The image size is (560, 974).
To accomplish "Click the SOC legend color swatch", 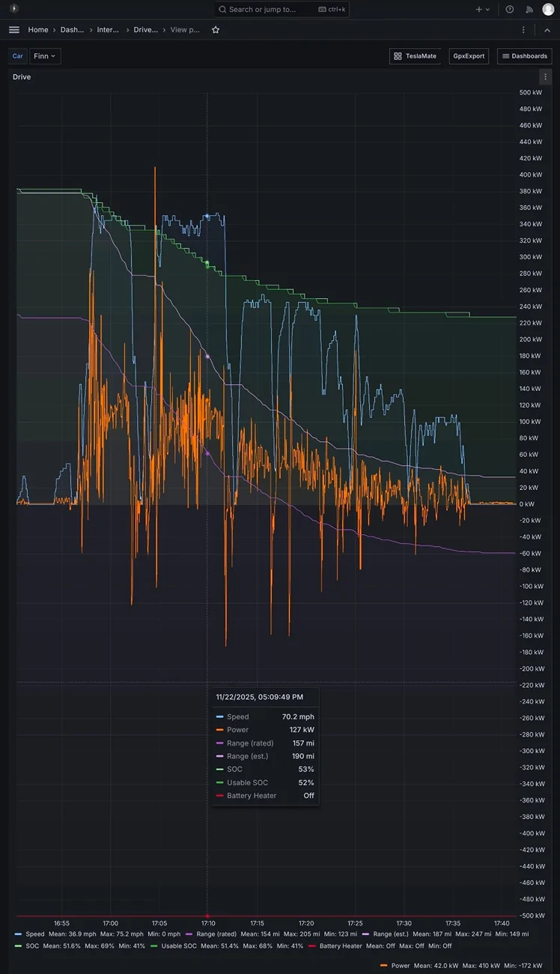I will pyautogui.click(x=18, y=946).
